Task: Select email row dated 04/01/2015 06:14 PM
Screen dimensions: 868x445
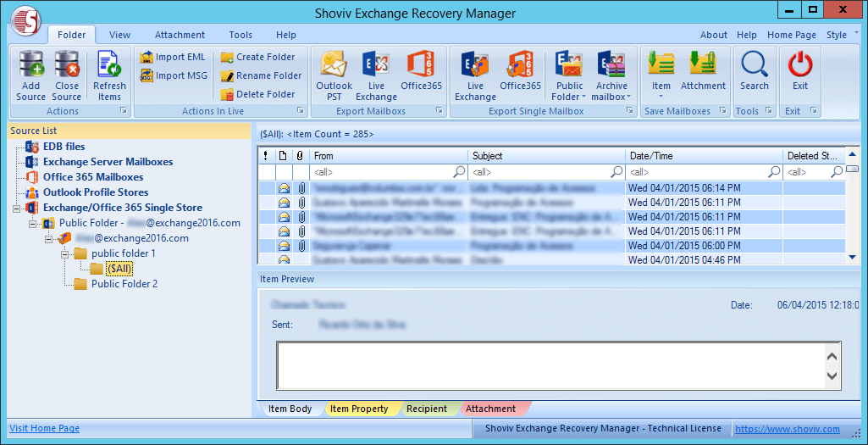Action: [552, 188]
